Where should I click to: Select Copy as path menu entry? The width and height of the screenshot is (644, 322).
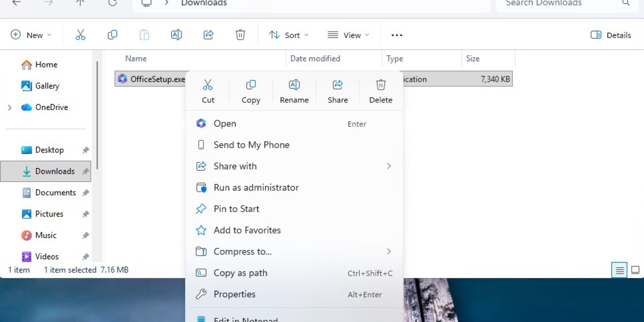[x=240, y=273]
